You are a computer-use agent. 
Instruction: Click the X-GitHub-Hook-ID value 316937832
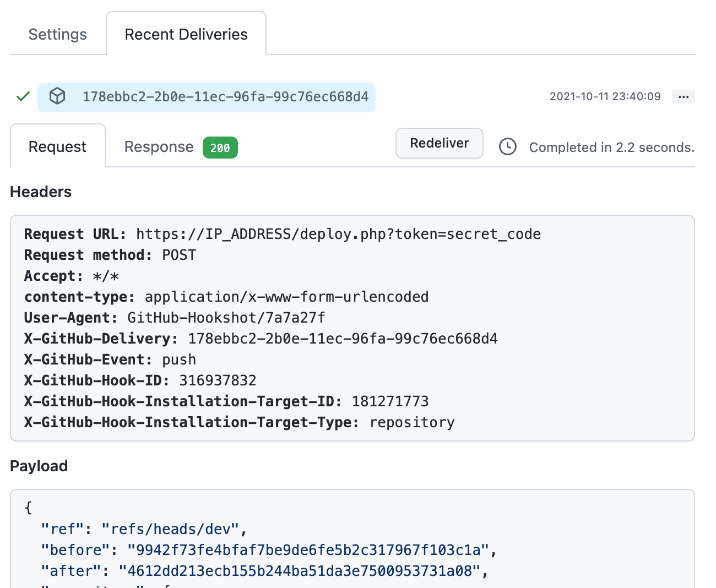218,380
